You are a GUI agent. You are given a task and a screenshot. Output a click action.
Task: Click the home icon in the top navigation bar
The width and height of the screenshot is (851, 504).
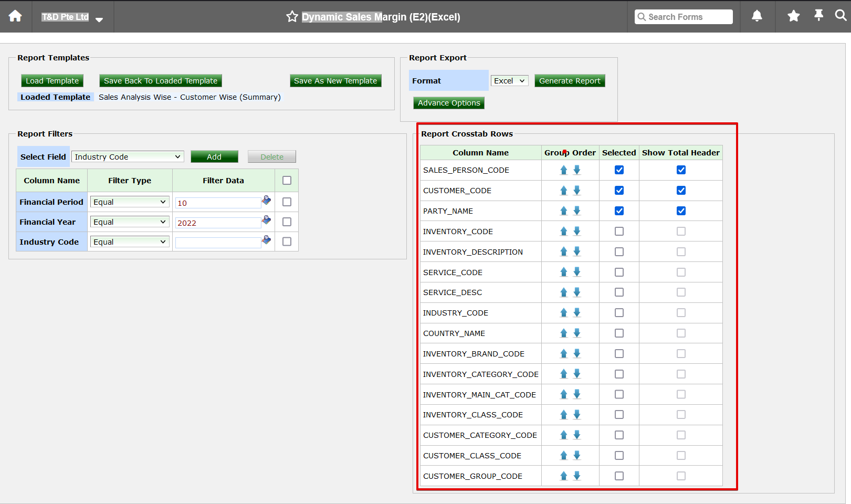tap(15, 16)
